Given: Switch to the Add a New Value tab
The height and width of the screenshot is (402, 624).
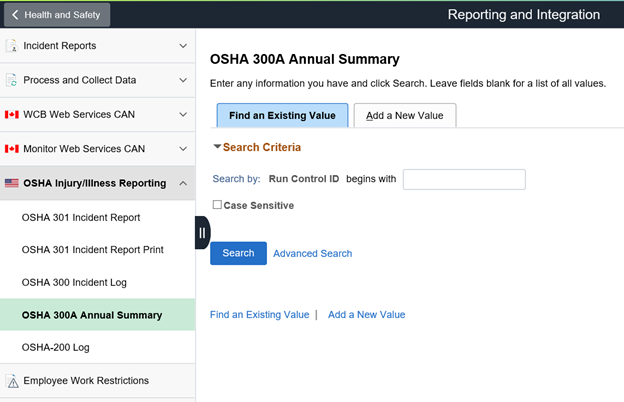Looking at the screenshot, I should pos(405,116).
